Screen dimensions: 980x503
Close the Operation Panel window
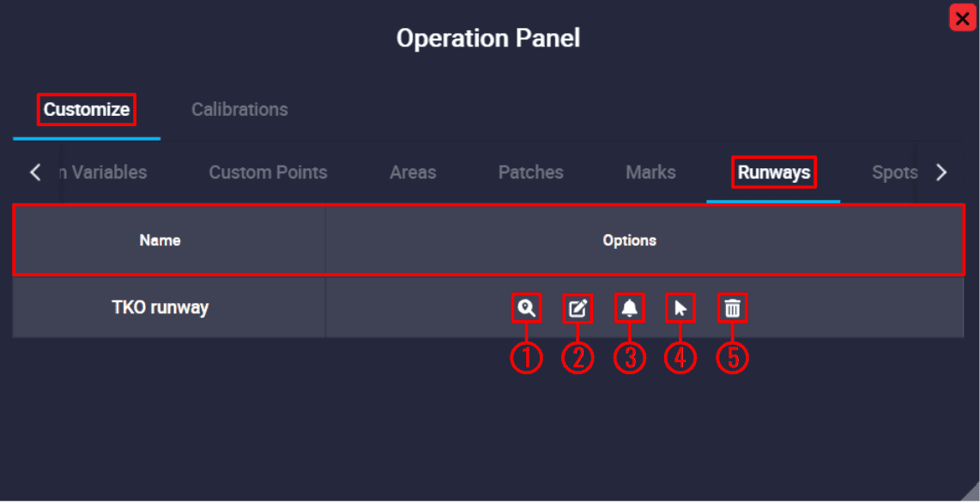click(x=962, y=18)
